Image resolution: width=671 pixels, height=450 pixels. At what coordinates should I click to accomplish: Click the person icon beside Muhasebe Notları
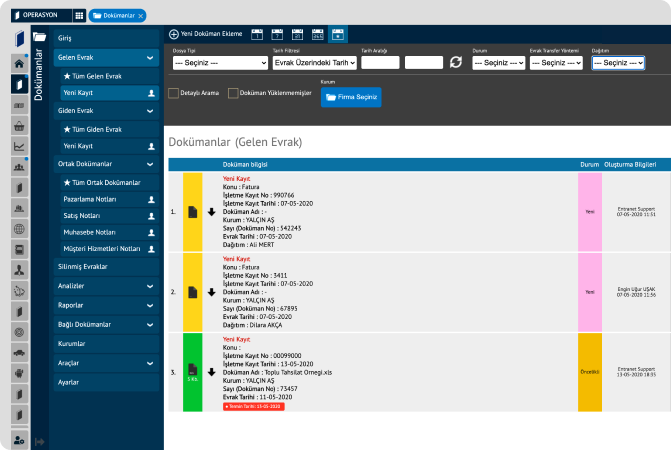click(x=151, y=233)
